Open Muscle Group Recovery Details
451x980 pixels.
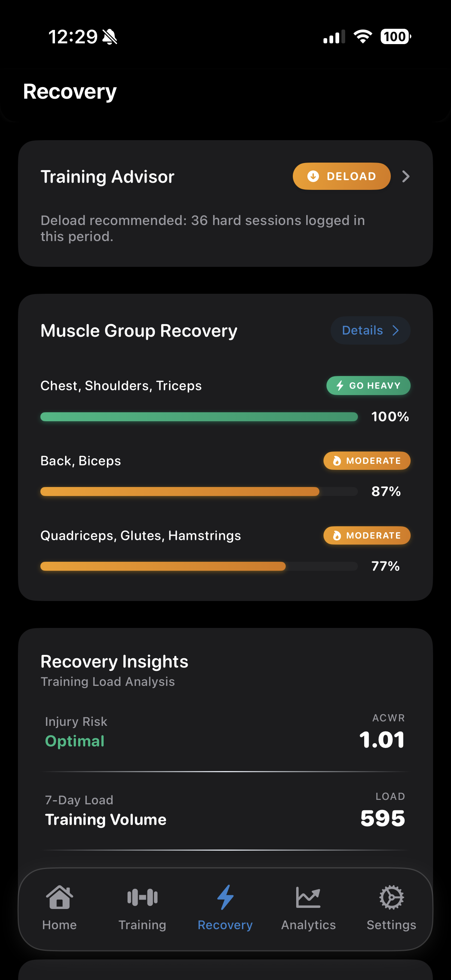[x=370, y=330]
